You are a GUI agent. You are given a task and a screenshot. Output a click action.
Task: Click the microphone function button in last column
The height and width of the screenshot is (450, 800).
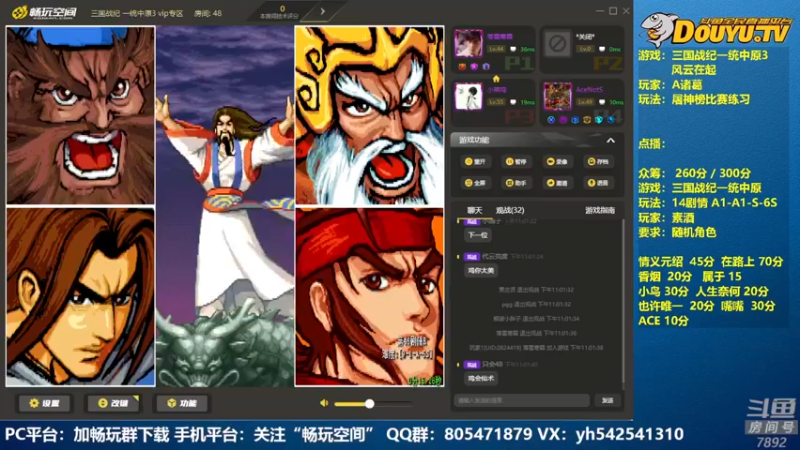[598, 183]
